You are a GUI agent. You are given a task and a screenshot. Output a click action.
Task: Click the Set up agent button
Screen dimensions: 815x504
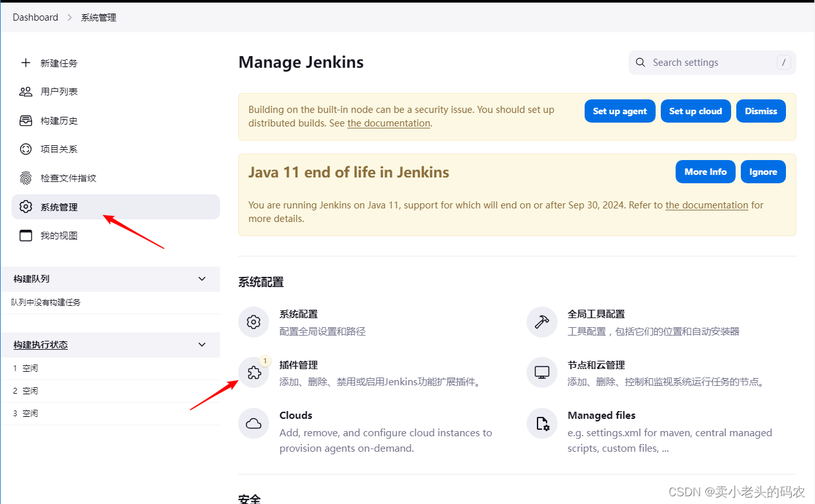click(x=620, y=111)
